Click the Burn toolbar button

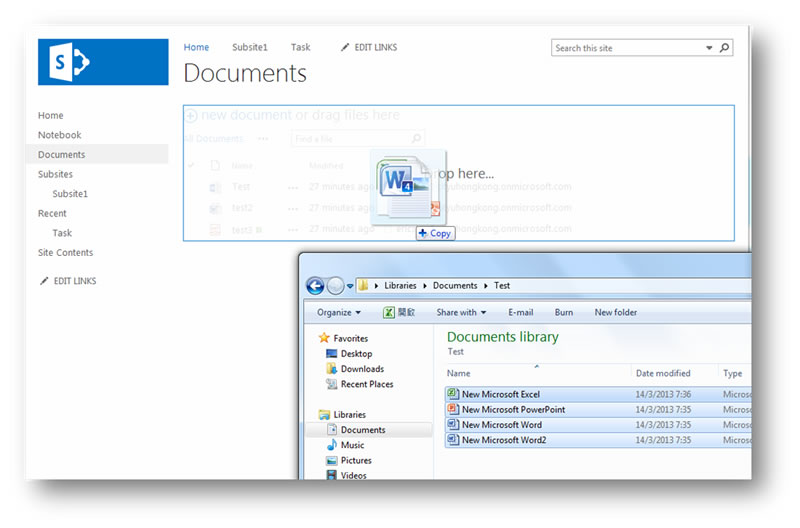click(x=564, y=313)
